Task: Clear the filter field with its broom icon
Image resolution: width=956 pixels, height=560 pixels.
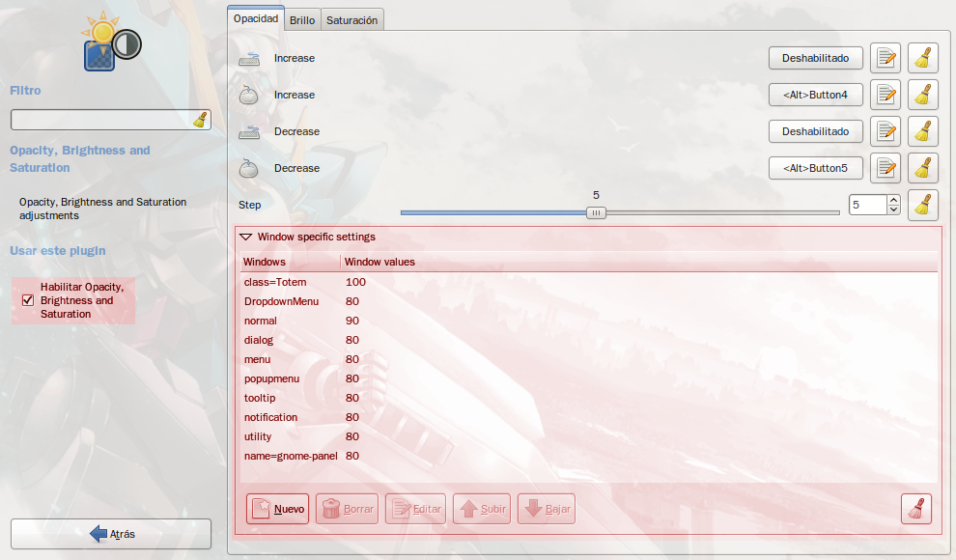Action: pos(200,119)
